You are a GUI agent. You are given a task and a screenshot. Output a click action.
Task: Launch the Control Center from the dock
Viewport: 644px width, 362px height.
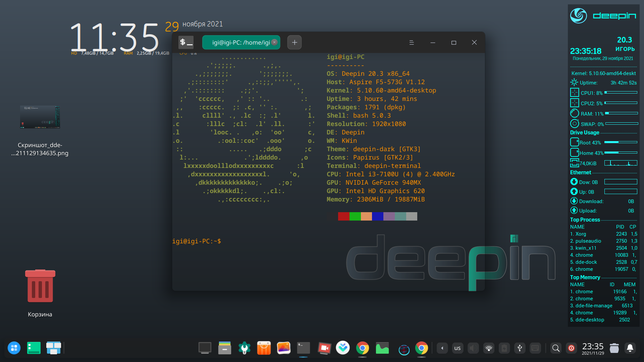(x=244, y=348)
